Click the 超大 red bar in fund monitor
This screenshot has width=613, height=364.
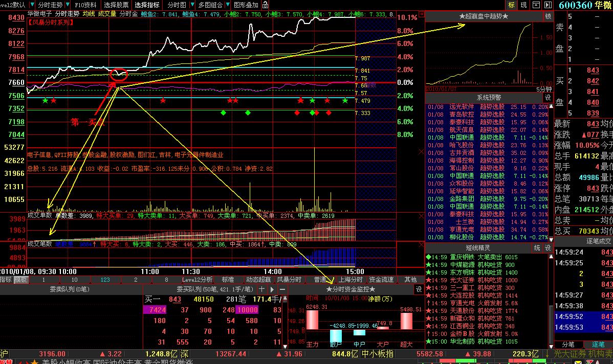[406, 321]
